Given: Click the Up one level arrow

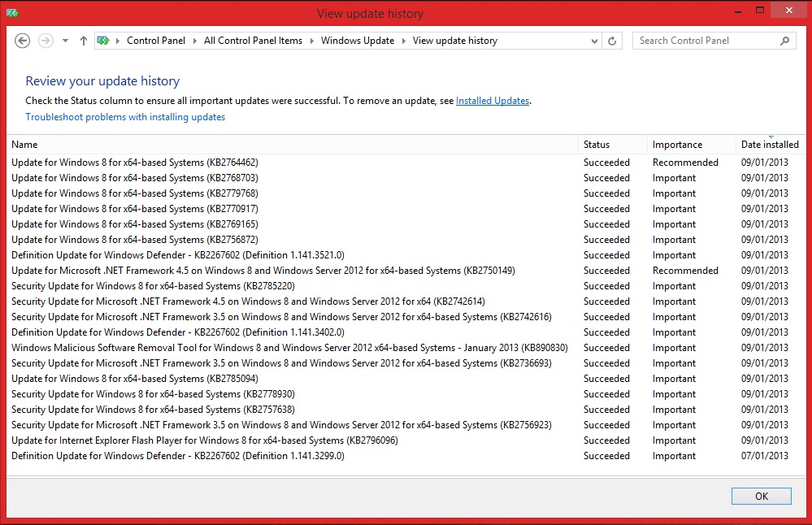Looking at the screenshot, I should [x=83, y=40].
